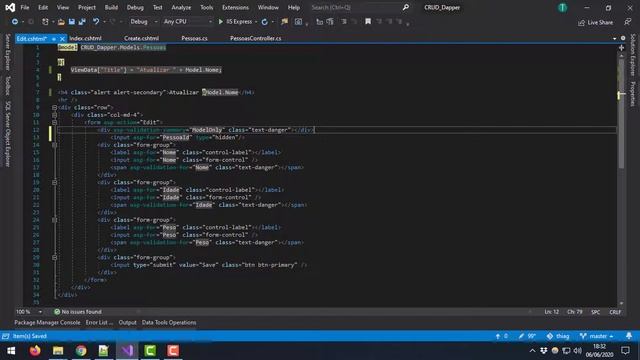The width and height of the screenshot is (640, 360).
Task: Click the Save All icon
Action: coord(82,22)
